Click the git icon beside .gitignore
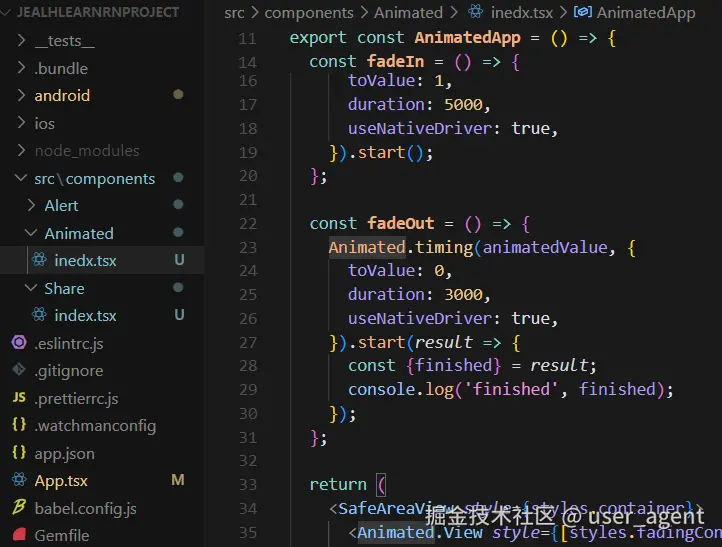 click(x=19, y=370)
